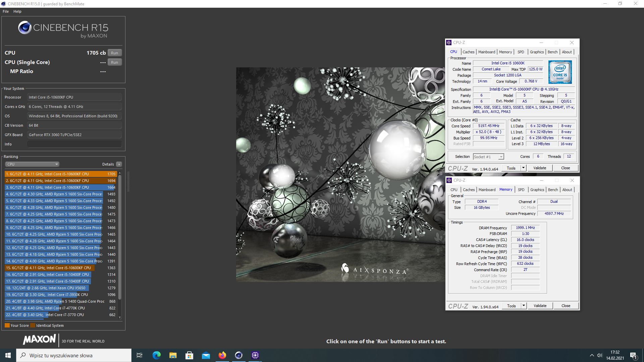Select ranking row 1 with score 1705
This screenshot has height=362, width=644.
(61, 174)
